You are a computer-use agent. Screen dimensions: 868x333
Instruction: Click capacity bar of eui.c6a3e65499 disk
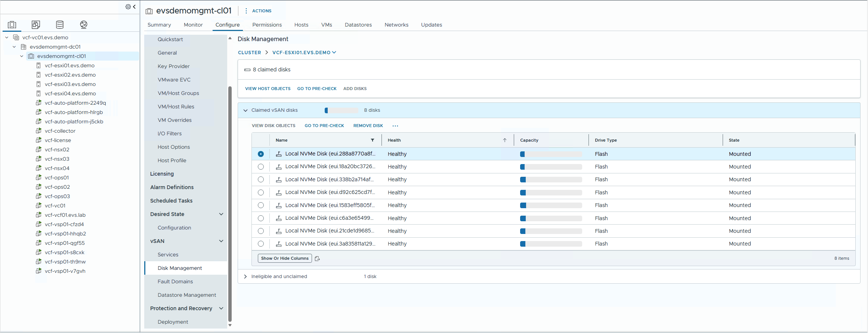click(551, 218)
